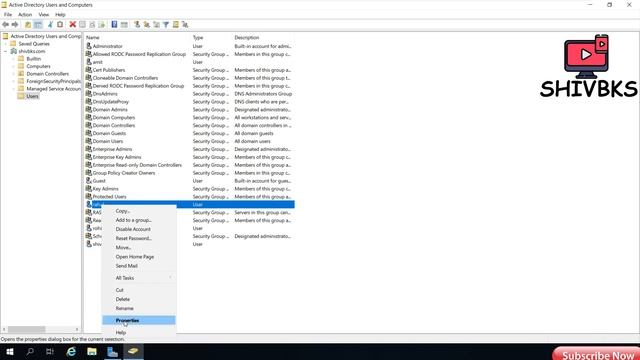The width and height of the screenshot is (640, 360).
Task: Click the Windows Start button
Action: pos(10,351)
